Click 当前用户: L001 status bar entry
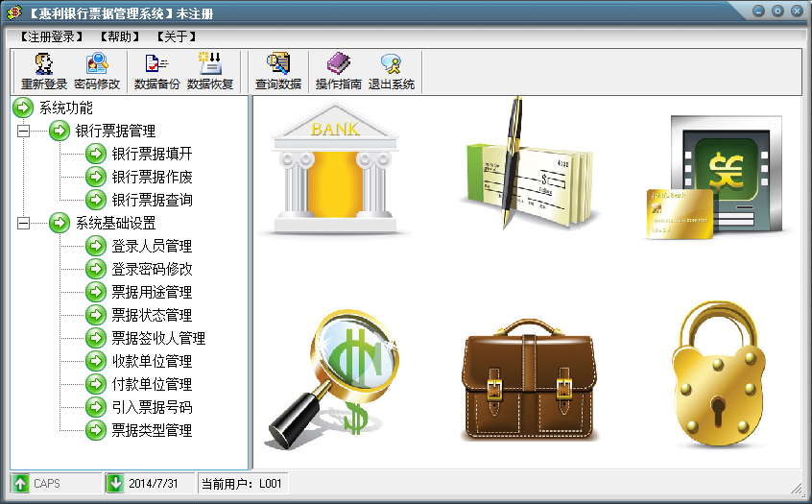Screen dimensions: 812x504 [x=241, y=483]
